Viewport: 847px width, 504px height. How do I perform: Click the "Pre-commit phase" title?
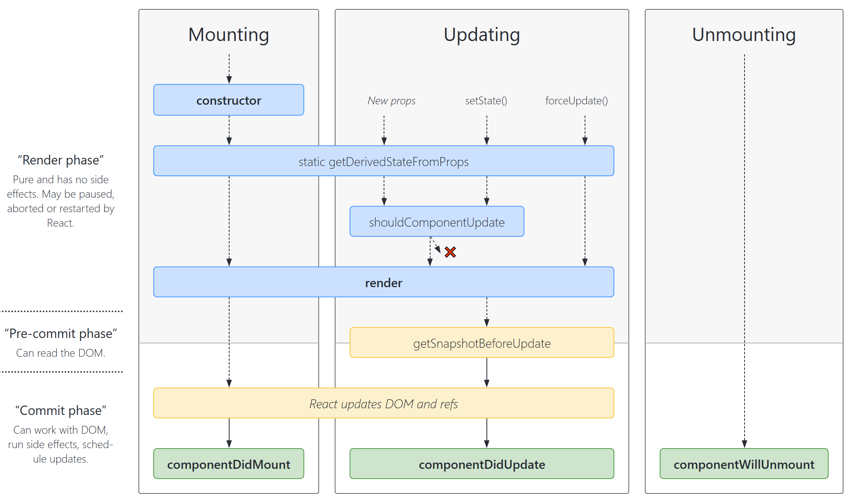[61, 334]
